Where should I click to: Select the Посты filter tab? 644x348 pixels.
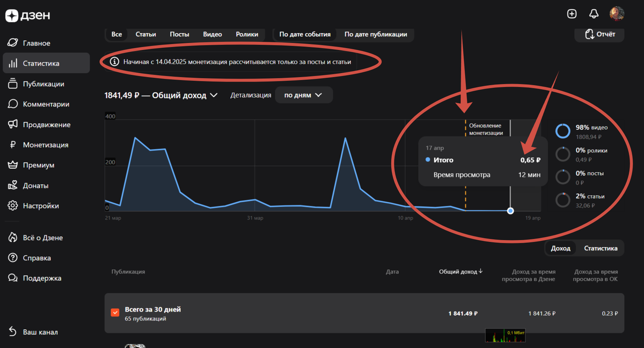(179, 34)
